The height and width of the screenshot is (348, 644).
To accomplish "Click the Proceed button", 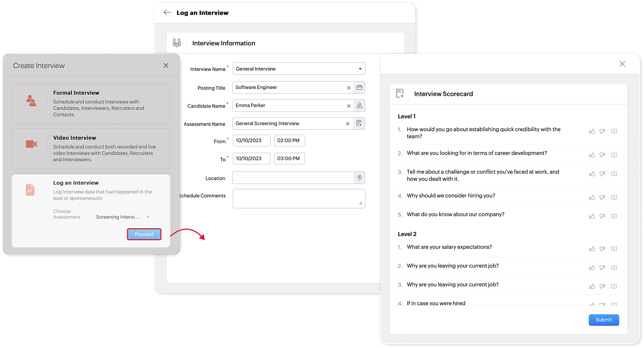I will (x=144, y=234).
